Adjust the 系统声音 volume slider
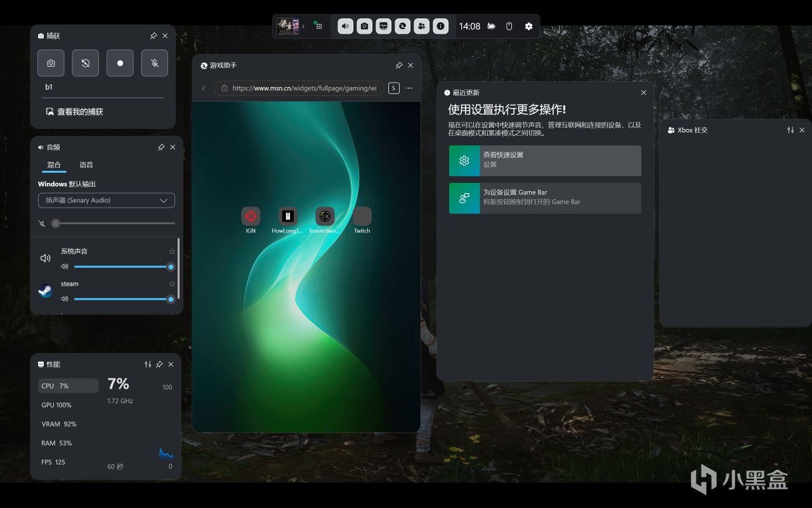Screen dimensions: 812x508 124,267
